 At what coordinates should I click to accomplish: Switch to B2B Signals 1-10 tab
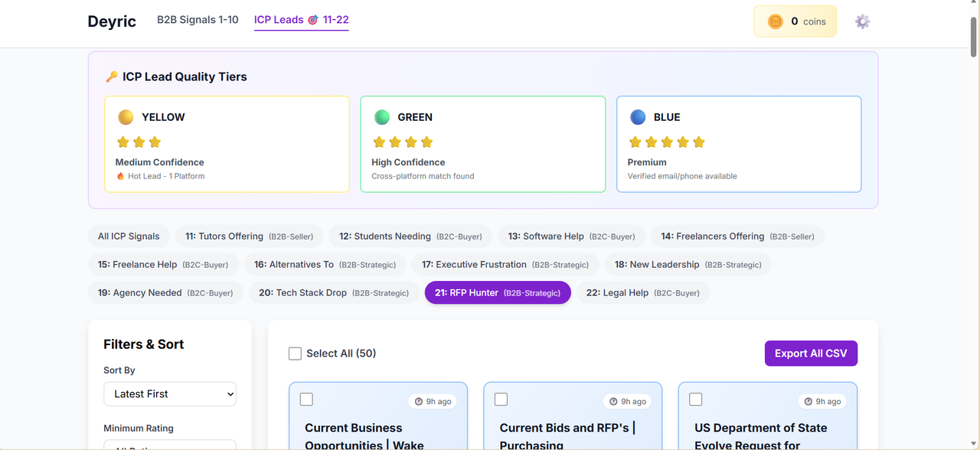[198, 20]
